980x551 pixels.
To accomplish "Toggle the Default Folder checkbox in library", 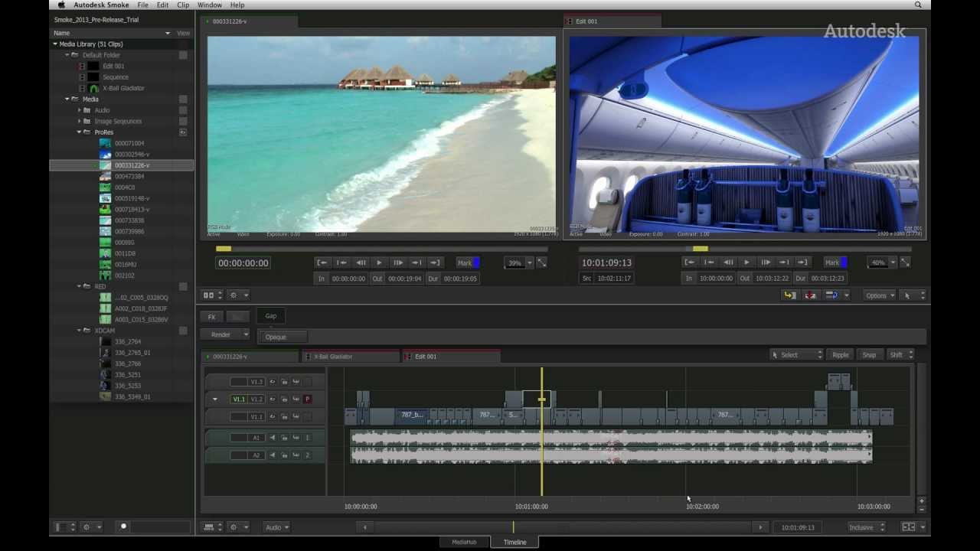I will [183, 55].
